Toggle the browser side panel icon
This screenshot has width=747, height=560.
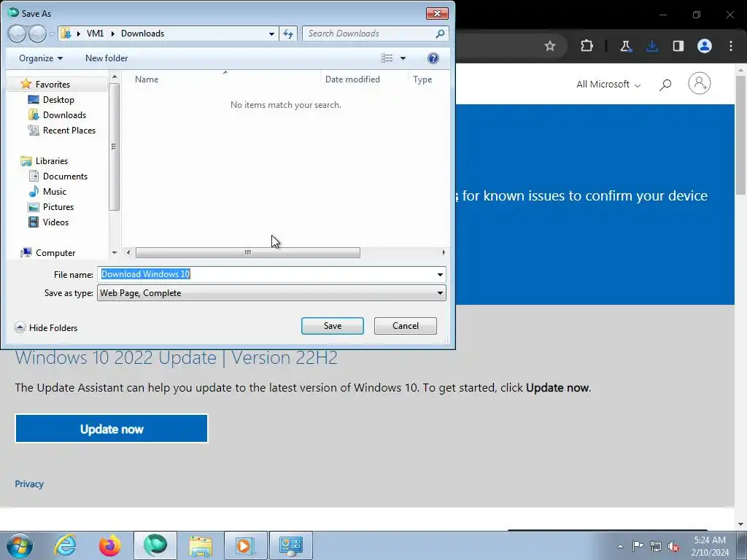(x=678, y=46)
